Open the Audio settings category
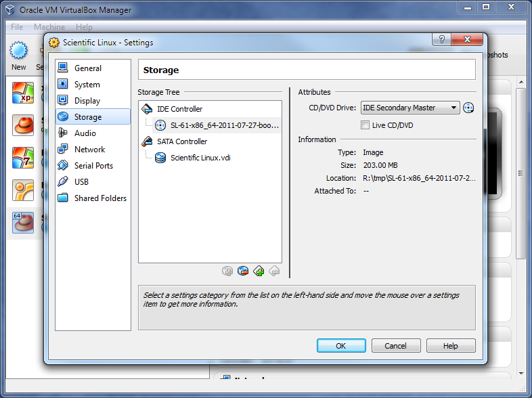The width and height of the screenshot is (532, 398). [93, 133]
